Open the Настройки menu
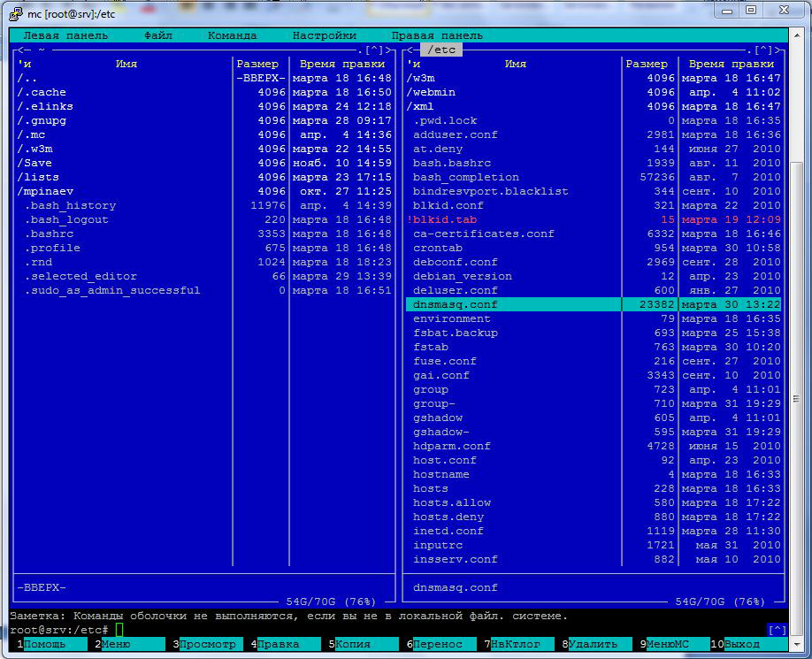This screenshot has height=659, width=812. click(x=324, y=35)
